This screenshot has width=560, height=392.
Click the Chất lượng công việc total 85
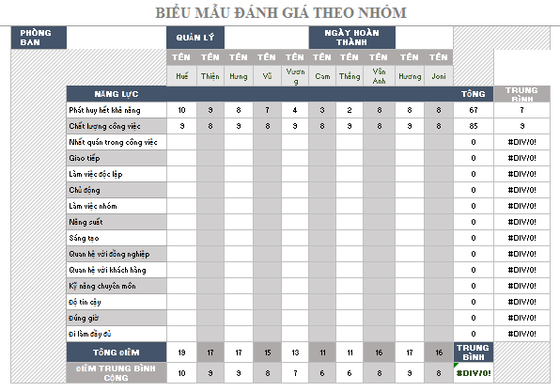[474, 126]
